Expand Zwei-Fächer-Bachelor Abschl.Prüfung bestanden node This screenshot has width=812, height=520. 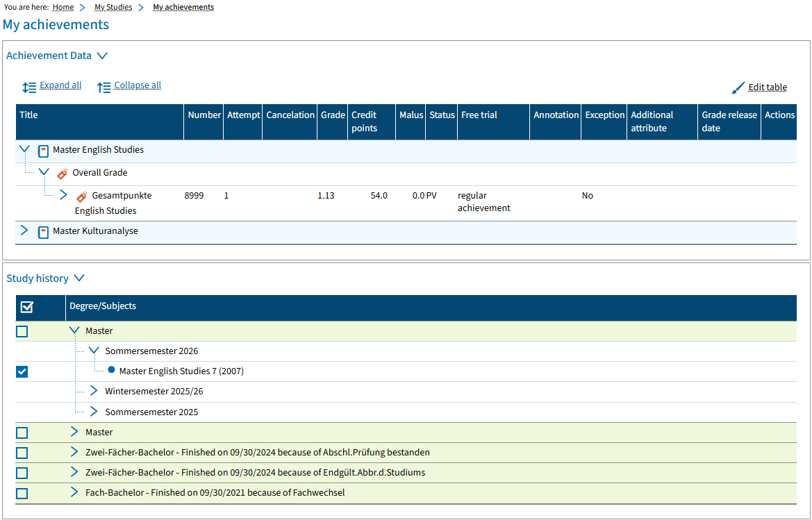74,452
